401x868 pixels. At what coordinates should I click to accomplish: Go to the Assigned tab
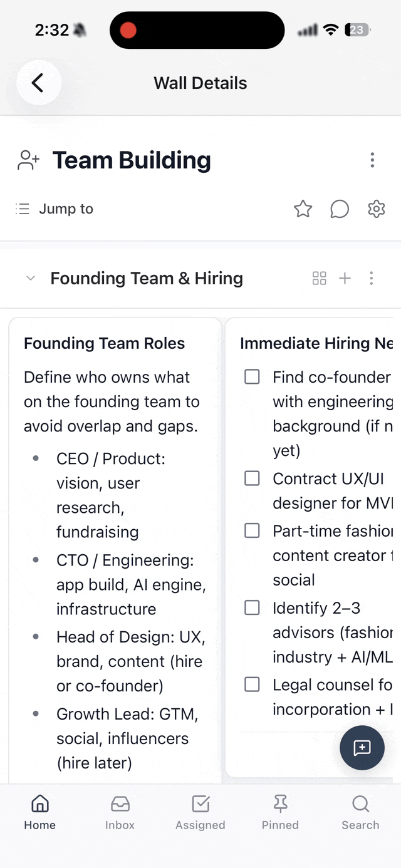(x=200, y=812)
